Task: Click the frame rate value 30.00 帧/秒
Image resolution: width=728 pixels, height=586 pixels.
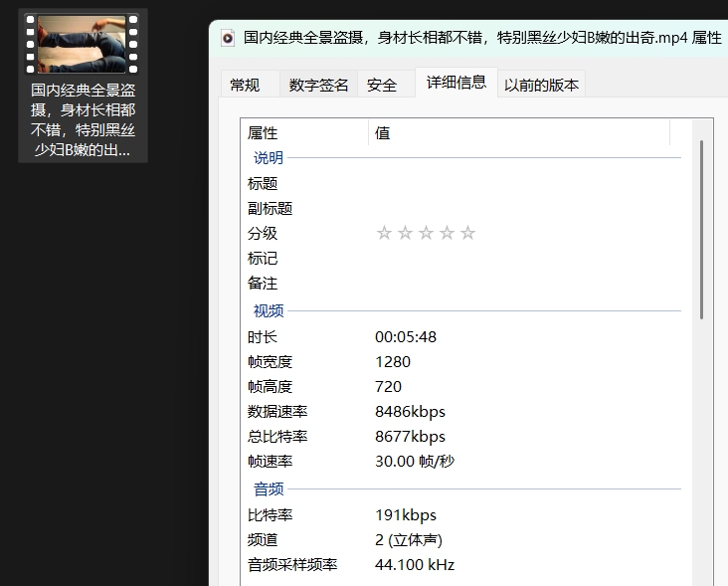Action: point(415,462)
